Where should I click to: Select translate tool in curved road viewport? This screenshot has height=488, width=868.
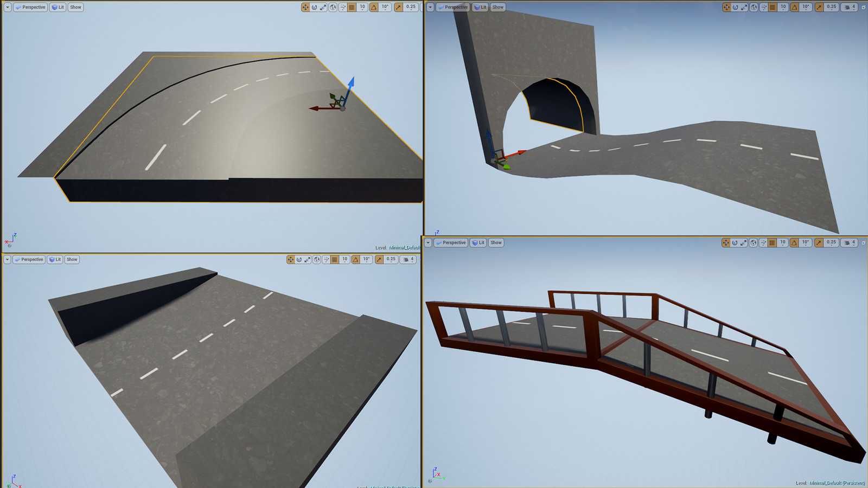305,7
